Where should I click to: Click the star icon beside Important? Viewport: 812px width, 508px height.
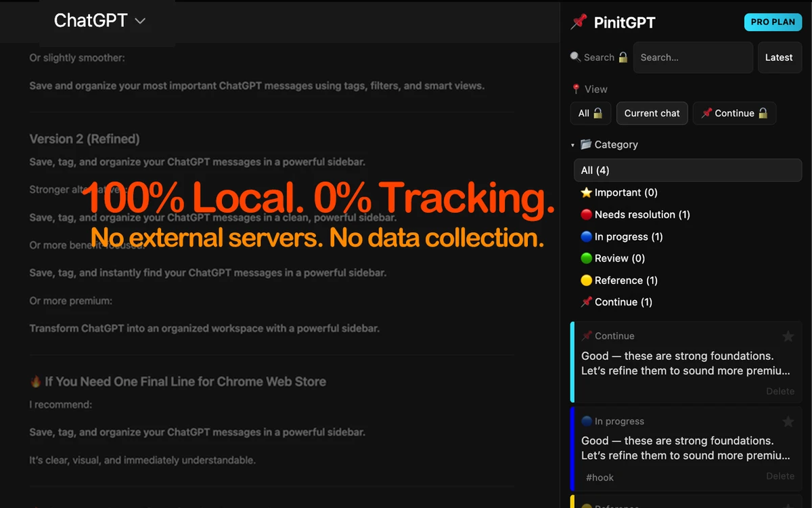point(587,192)
